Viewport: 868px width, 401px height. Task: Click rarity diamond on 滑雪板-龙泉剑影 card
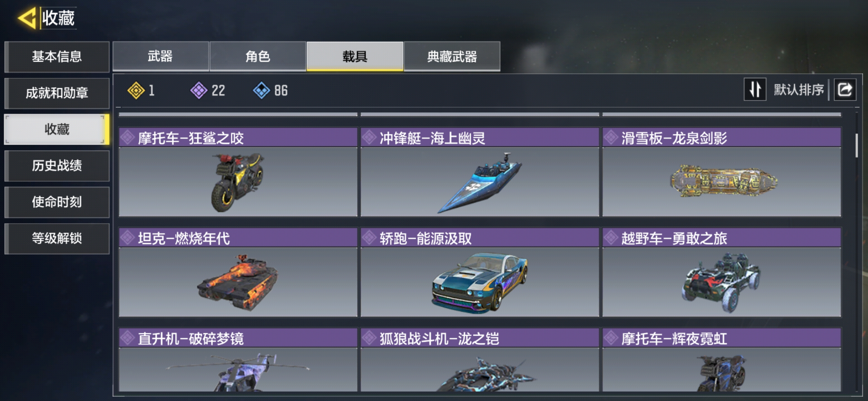coord(610,137)
